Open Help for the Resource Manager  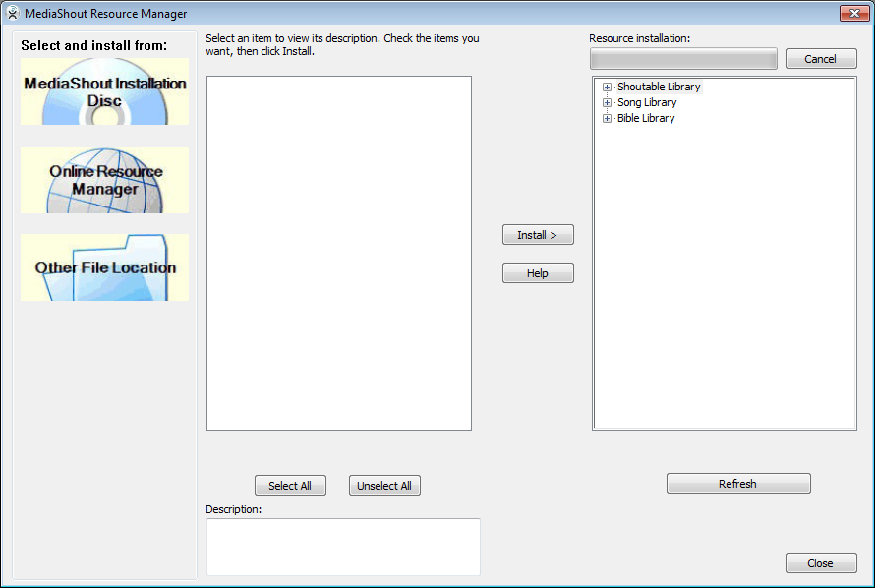click(538, 273)
